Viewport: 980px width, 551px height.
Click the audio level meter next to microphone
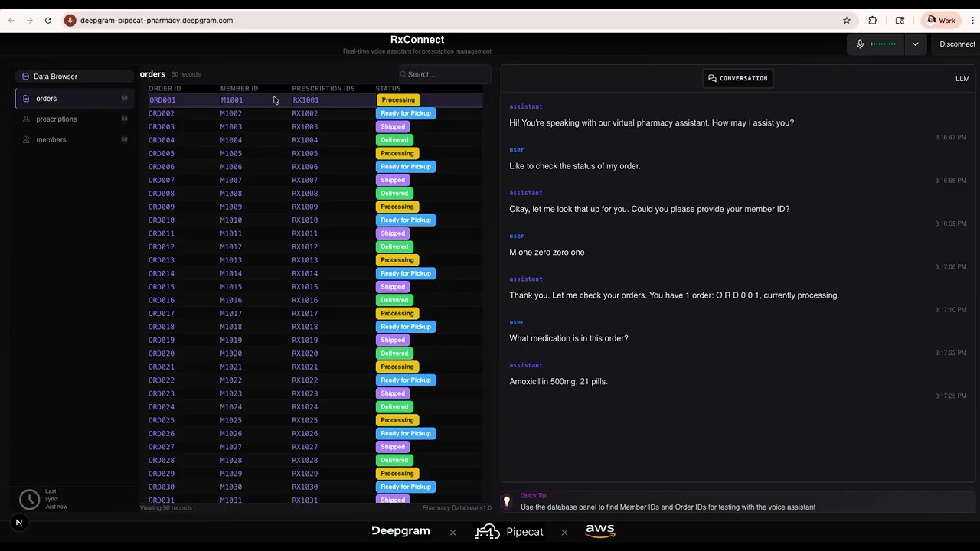click(883, 44)
